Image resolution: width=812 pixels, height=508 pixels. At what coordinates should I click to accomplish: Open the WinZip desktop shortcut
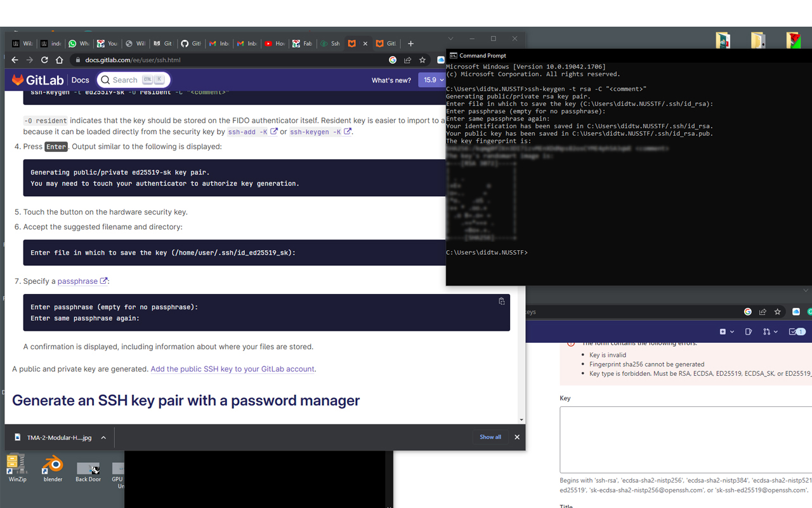click(17, 468)
